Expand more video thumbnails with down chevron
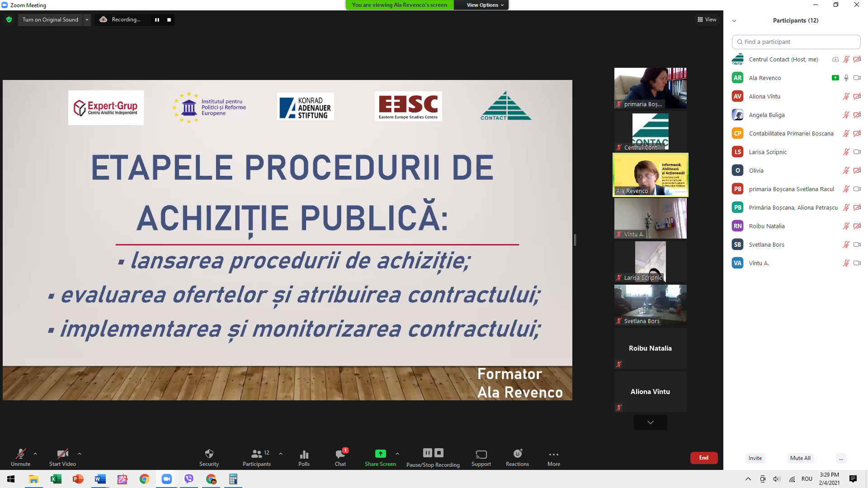This screenshot has height=488, width=868. tap(650, 422)
